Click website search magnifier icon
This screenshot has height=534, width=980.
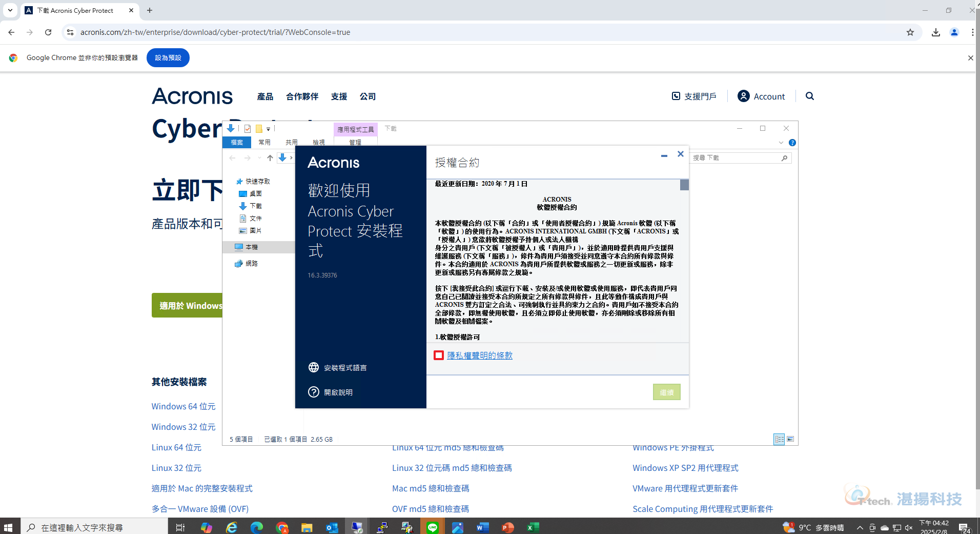810,96
